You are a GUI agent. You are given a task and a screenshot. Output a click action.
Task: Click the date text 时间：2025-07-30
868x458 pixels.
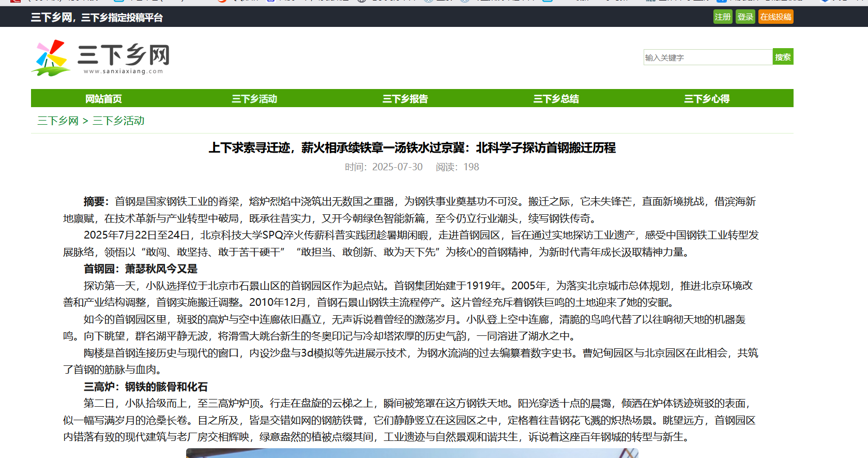coord(384,167)
